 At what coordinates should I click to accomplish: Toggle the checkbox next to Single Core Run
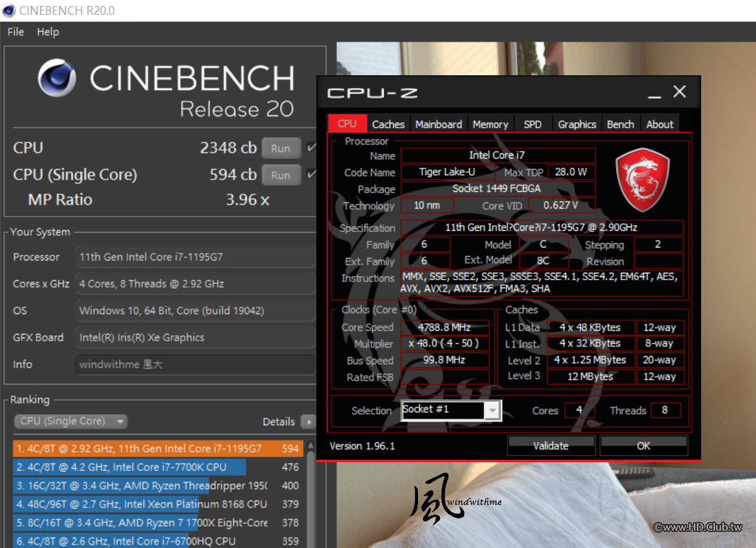tap(311, 175)
